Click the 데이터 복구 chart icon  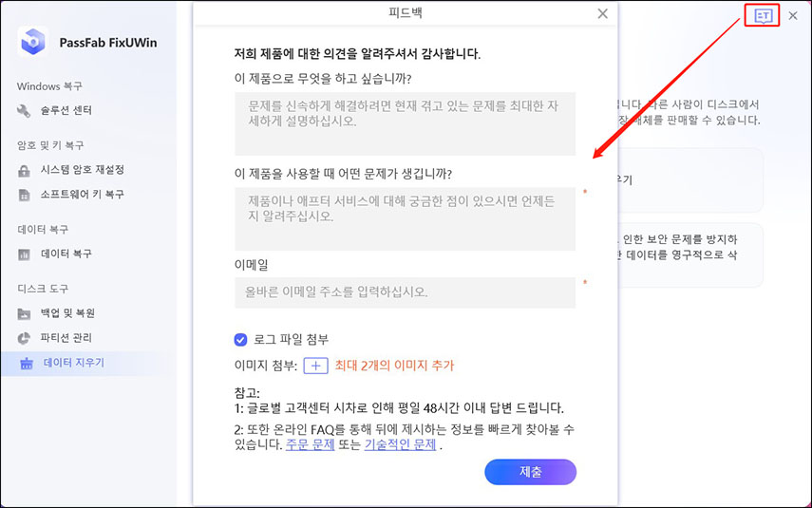pos(24,254)
